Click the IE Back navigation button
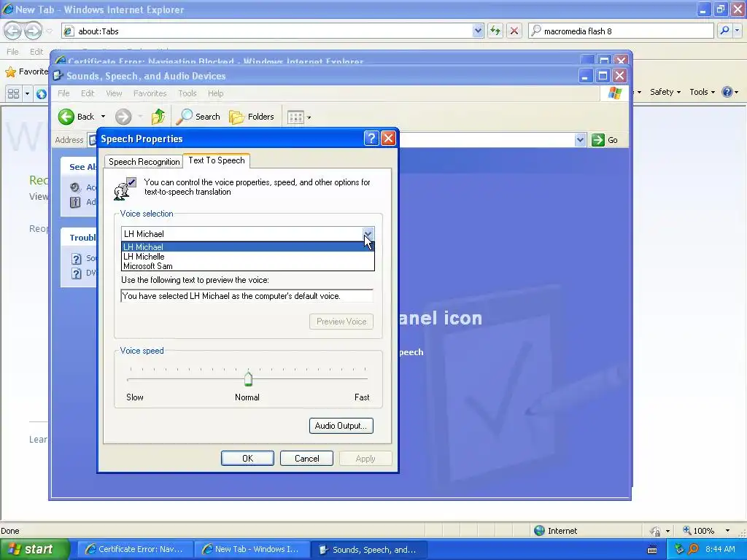Viewport: 747px width, 560px height. pyautogui.click(x=13, y=31)
